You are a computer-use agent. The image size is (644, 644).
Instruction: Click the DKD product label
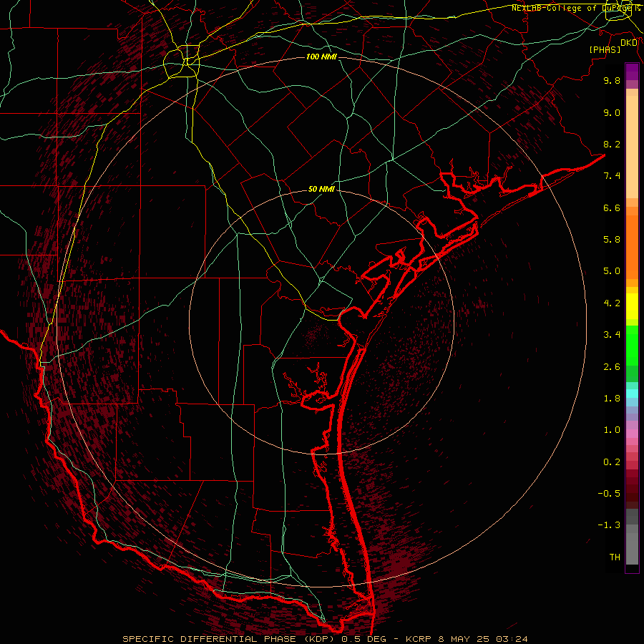click(629, 43)
